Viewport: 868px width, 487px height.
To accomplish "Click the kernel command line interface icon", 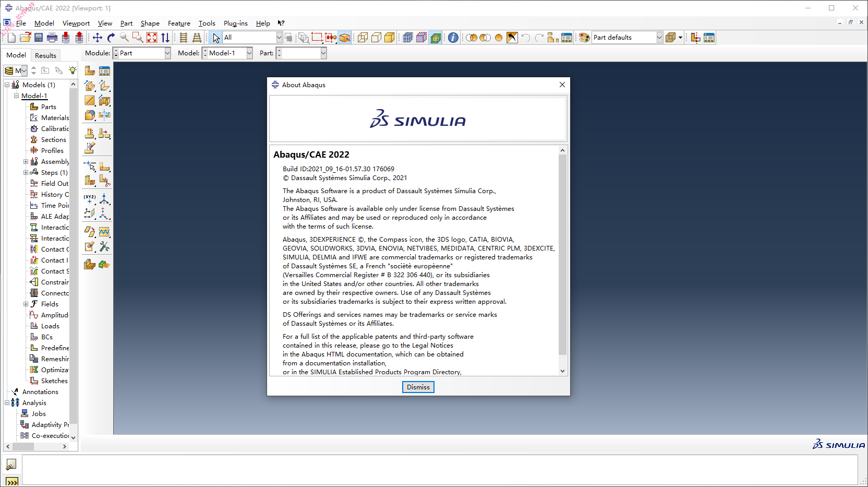I will (11, 481).
